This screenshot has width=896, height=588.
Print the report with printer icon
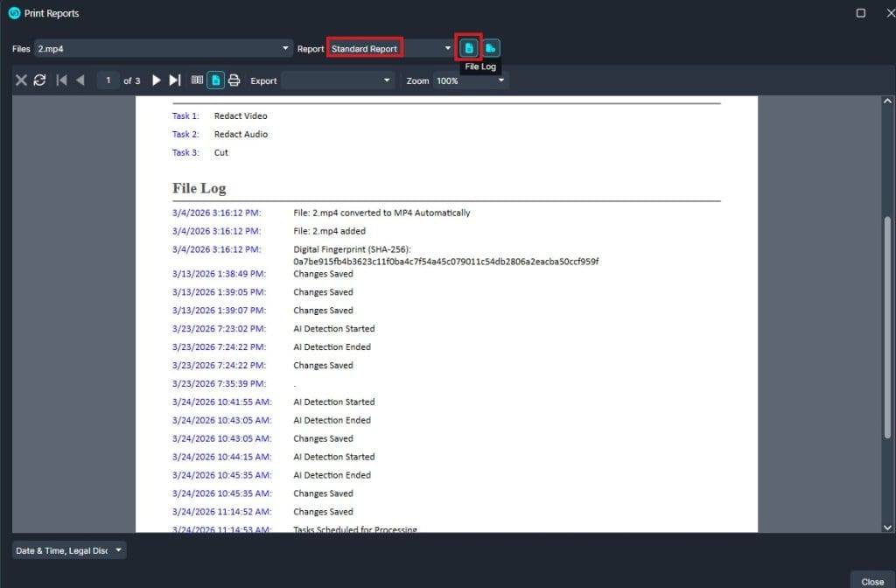[x=234, y=80]
